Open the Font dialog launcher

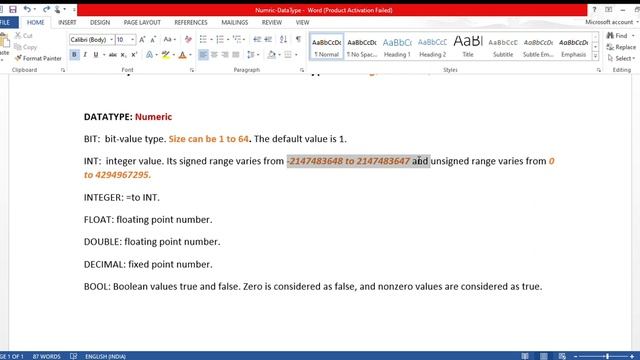click(x=192, y=70)
